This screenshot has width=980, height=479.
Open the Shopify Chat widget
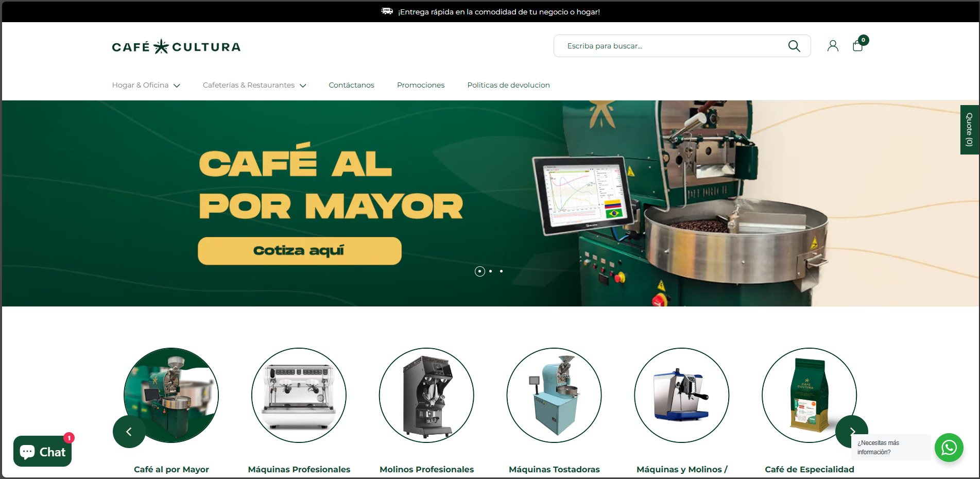click(x=42, y=451)
